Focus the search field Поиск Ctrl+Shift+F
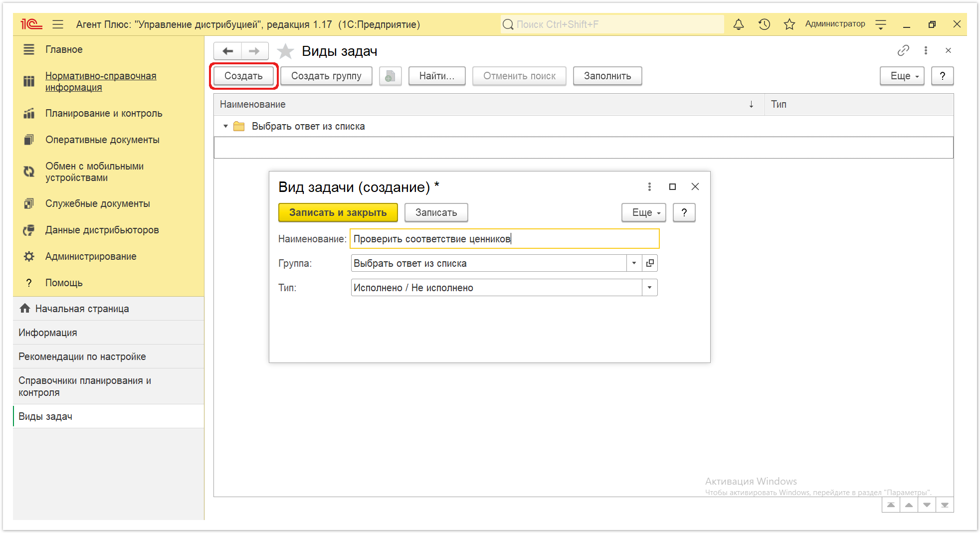Viewport: 980px width, 533px height. pos(612,24)
